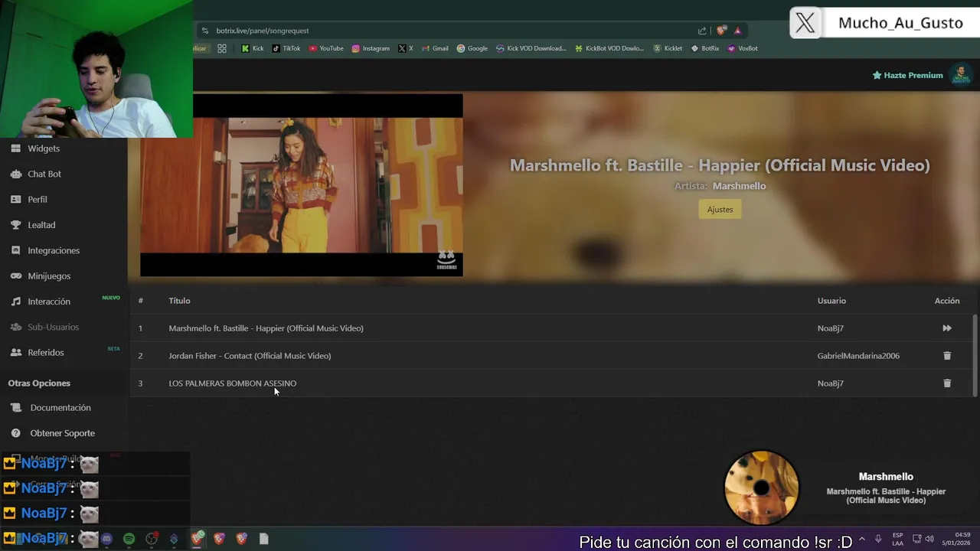Open Spotify from the taskbar

pos(129,539)
